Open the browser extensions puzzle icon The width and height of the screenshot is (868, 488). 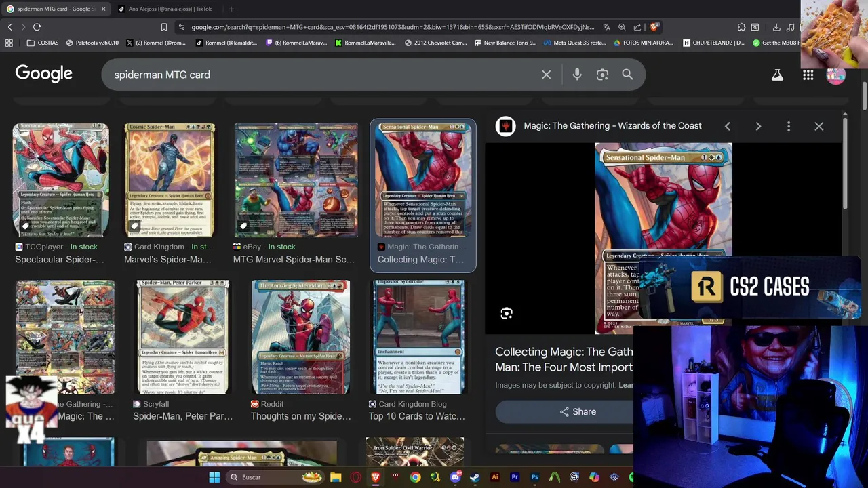click(x=741, y=27)
